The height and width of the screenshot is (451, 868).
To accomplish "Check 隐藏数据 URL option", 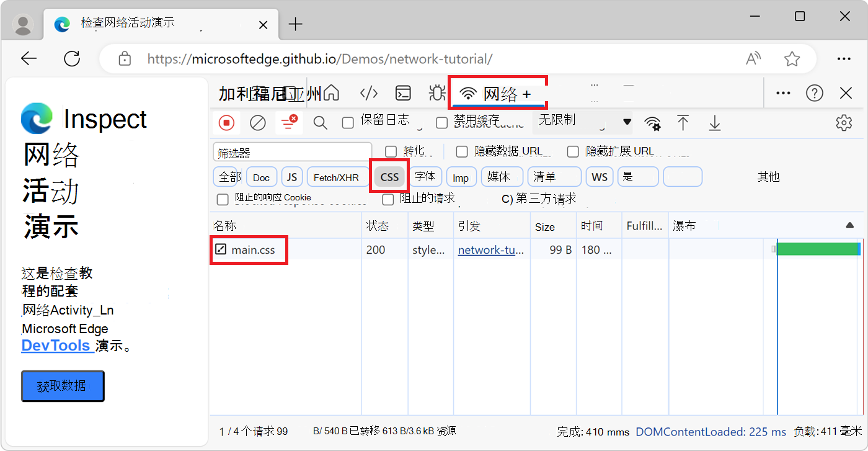I will 461,151.
